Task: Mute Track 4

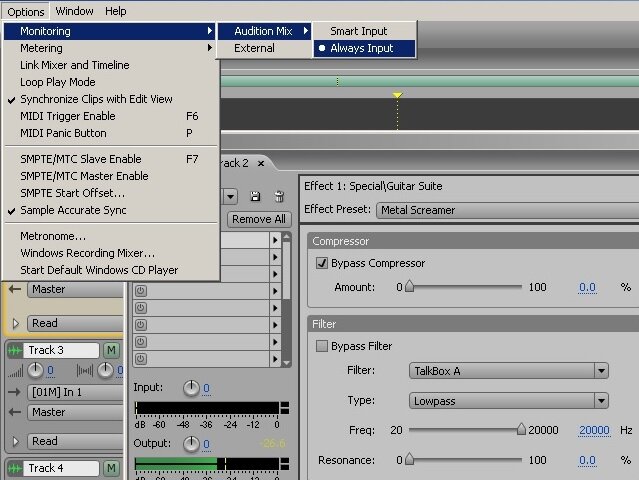Action: (x=111, y=468)
